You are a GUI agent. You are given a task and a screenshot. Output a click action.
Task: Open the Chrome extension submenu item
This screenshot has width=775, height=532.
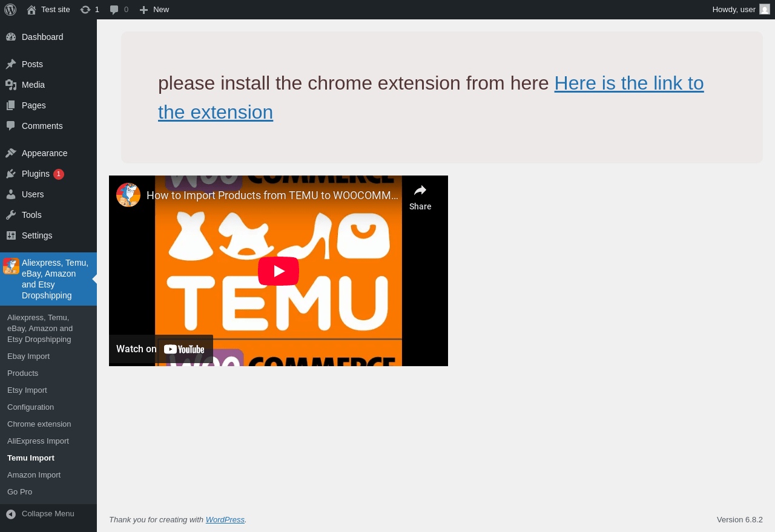tap(39, 424)
